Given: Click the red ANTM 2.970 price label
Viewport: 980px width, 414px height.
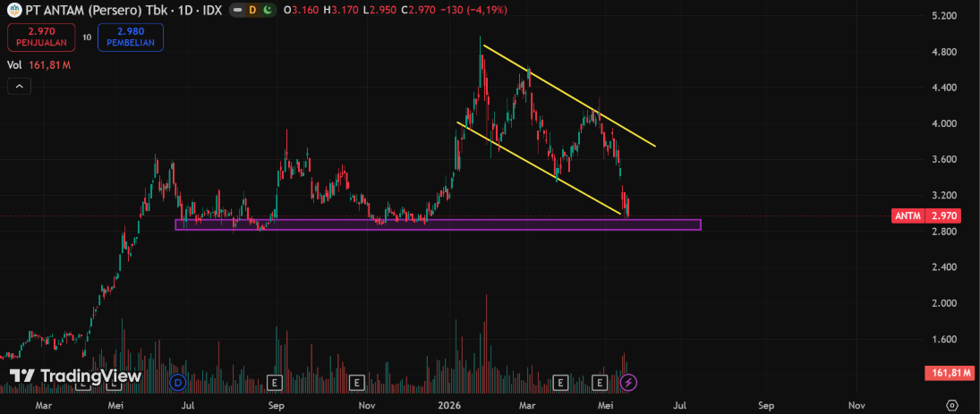Looking at the screenshot, I should (927, 216).
